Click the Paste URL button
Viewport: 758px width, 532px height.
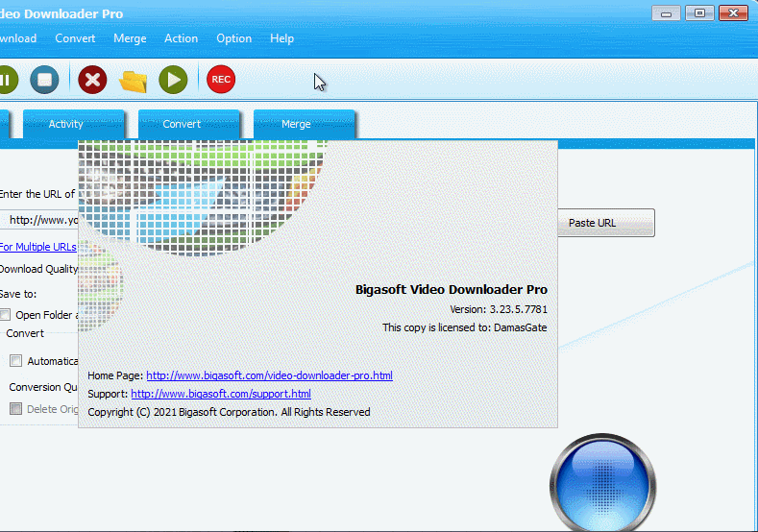(606, 223)
